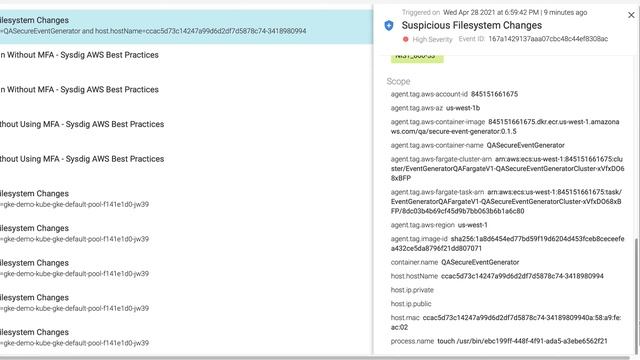Click the Triggered on timestamp Wed Apr 28 2021
The width and height of the screenshot is (640, 360).
pyautogui.click(x=515, y=12)
